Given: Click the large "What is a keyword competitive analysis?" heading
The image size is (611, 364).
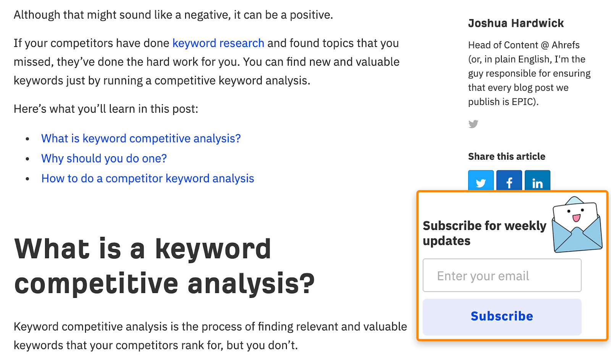Looking at the screenshot, I should point(164,266).
